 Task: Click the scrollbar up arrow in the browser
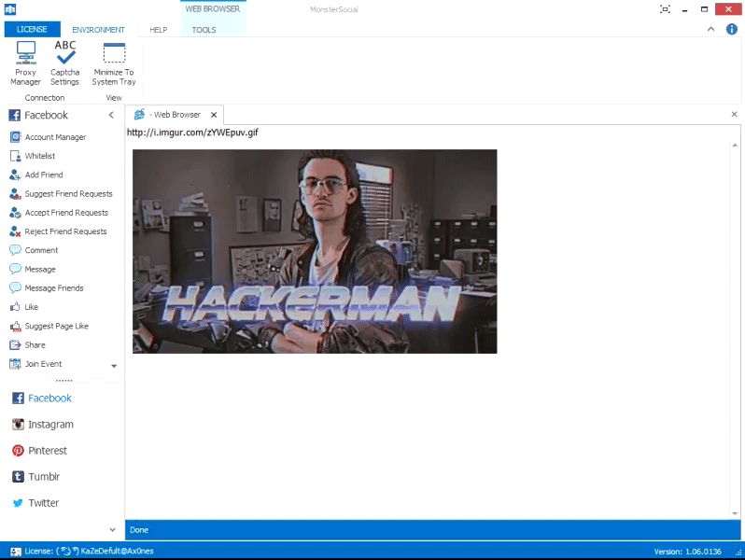point(735,145)
